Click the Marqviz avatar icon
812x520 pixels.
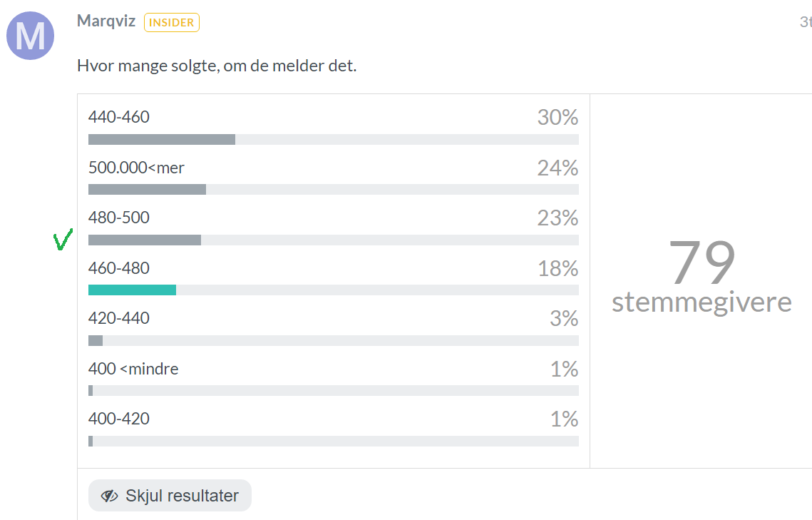click(x=30, y=36)
